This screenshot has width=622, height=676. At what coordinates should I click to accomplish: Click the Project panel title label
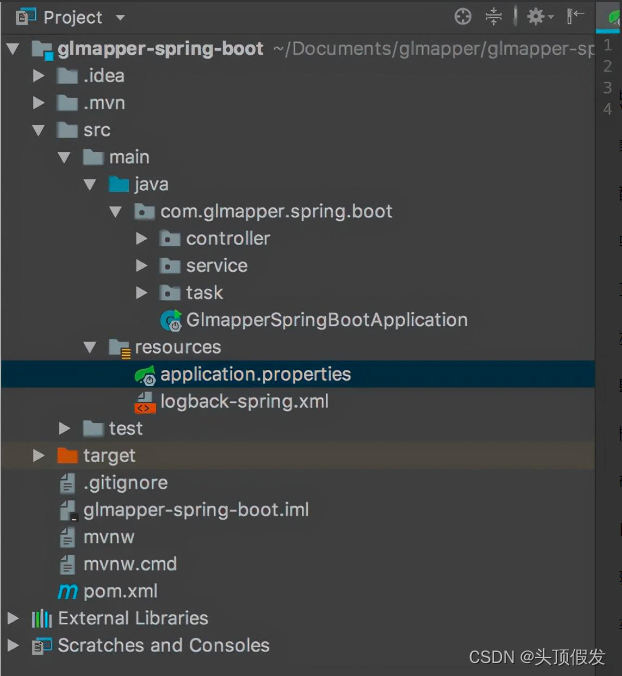73,18
